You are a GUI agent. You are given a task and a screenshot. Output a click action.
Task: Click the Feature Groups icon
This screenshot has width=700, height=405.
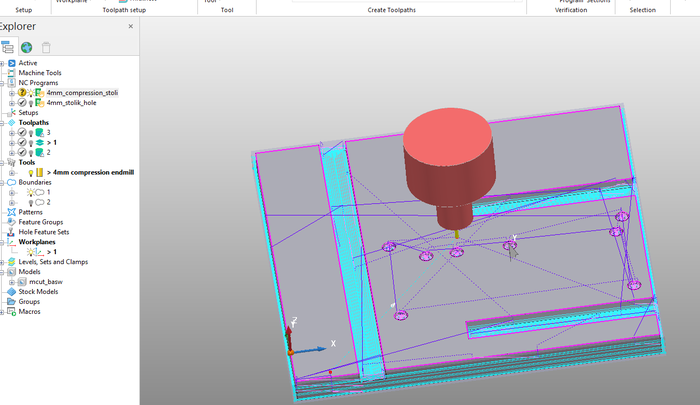[11, 222]
